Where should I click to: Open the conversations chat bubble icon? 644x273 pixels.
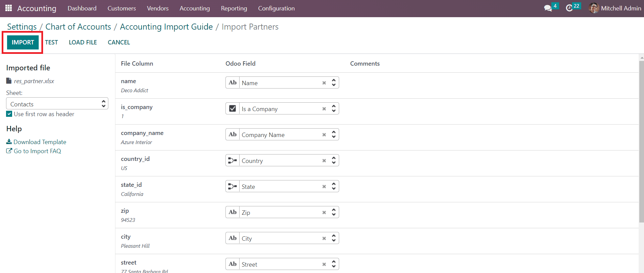point(548,8)
